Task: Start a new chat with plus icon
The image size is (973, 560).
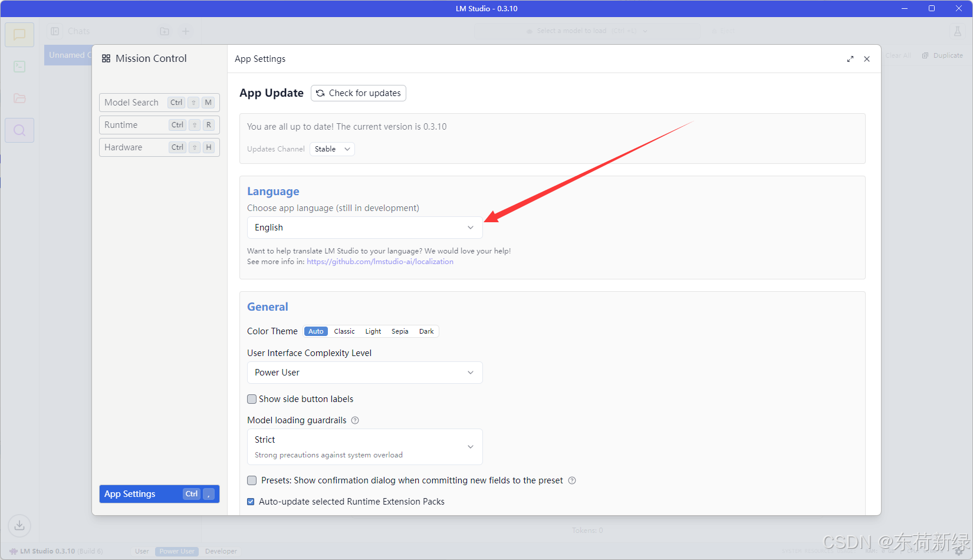Action: pyautogui.click(x=186, y=31)
